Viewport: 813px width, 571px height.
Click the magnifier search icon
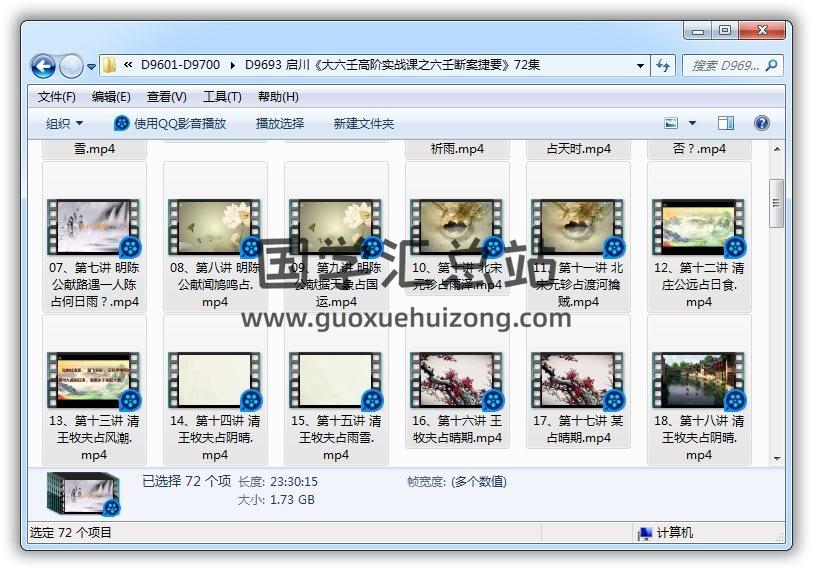point(772,65)
